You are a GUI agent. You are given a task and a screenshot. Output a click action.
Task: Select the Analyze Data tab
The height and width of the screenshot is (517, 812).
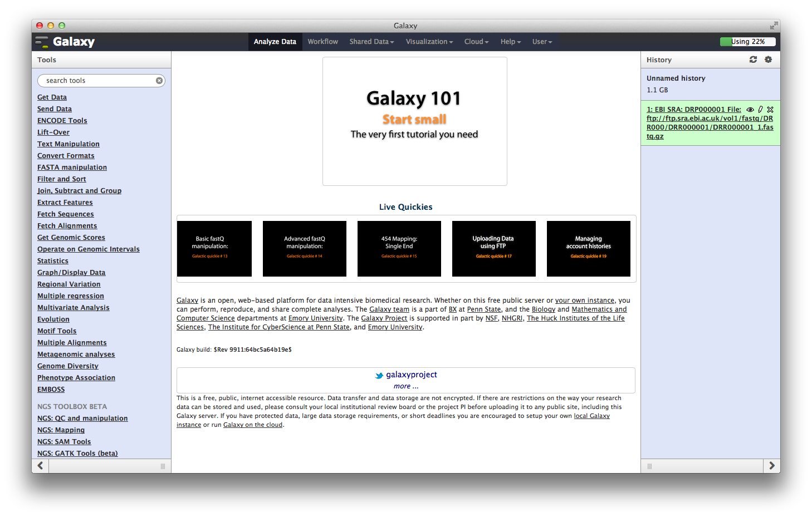275,42
